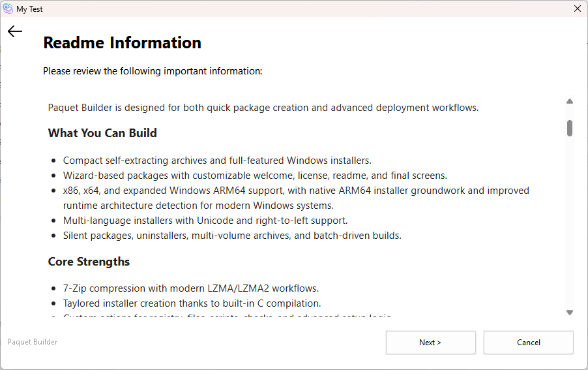Click the Readme Information heading
Image resolution: width=588 pixels, height=370 pixels.
coord(123,42)
